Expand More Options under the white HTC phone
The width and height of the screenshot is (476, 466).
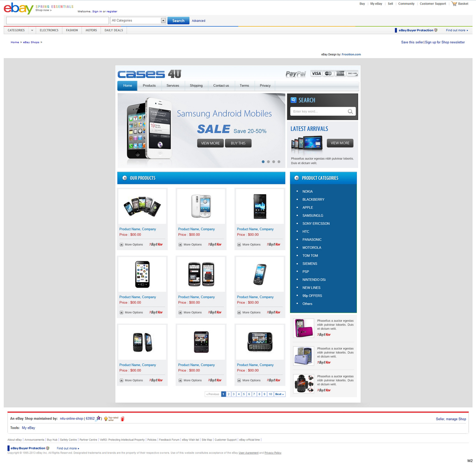click(x=190, y=245)
